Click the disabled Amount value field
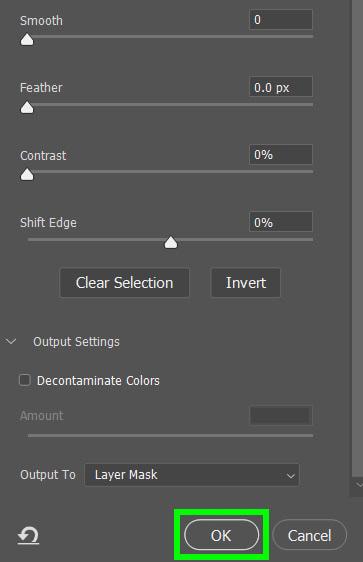363x562 pixels. [281, 415]
